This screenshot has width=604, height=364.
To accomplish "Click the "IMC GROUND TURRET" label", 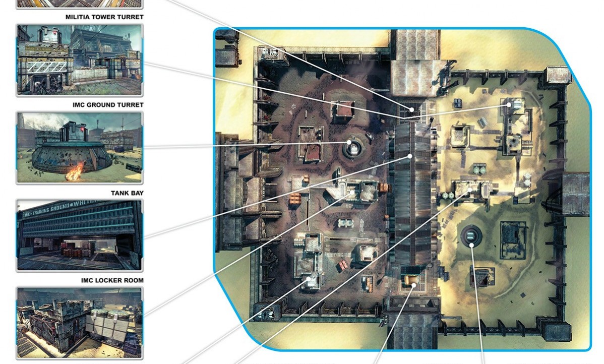I will point(108,105).
